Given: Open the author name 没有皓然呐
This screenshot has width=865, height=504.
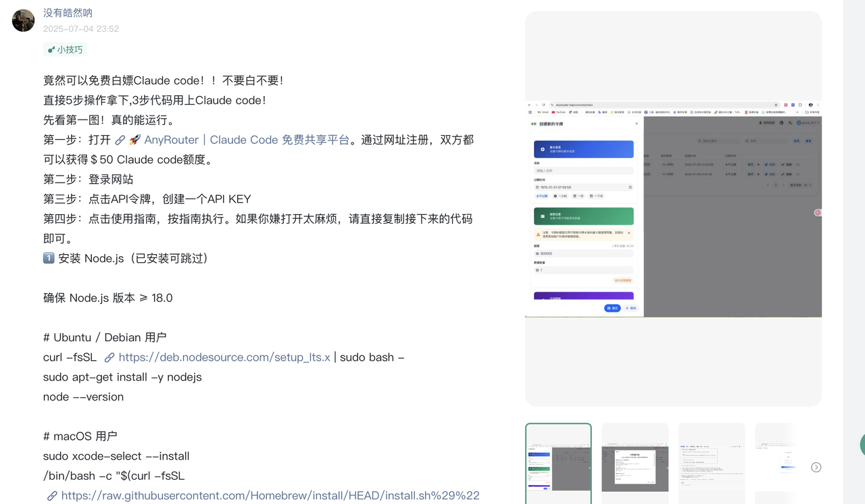Looking at the screenshot, I should pos(68,13).
